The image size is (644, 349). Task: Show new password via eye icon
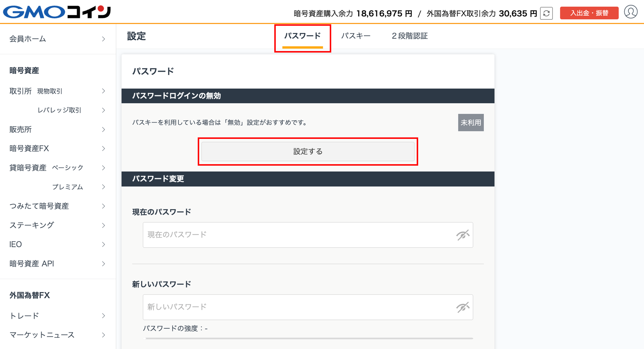point(463,307)
